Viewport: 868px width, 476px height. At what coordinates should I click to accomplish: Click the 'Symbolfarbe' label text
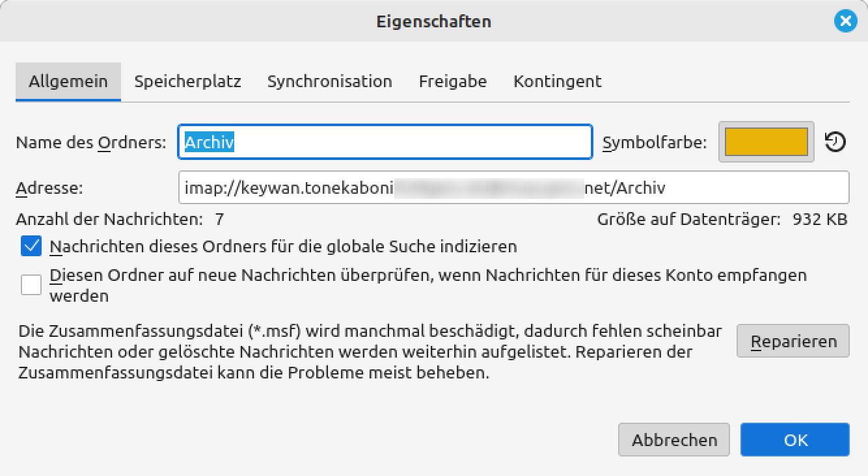point(654,142)
